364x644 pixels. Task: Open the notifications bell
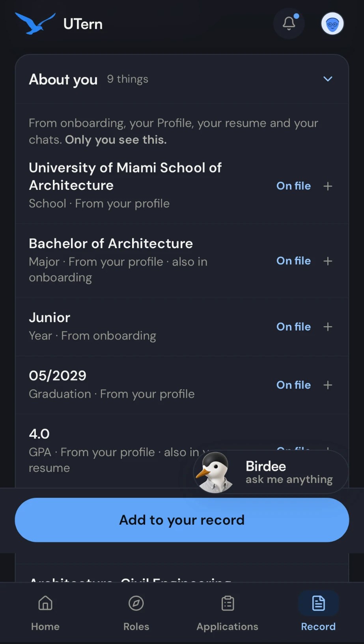(x=289, y=24)
